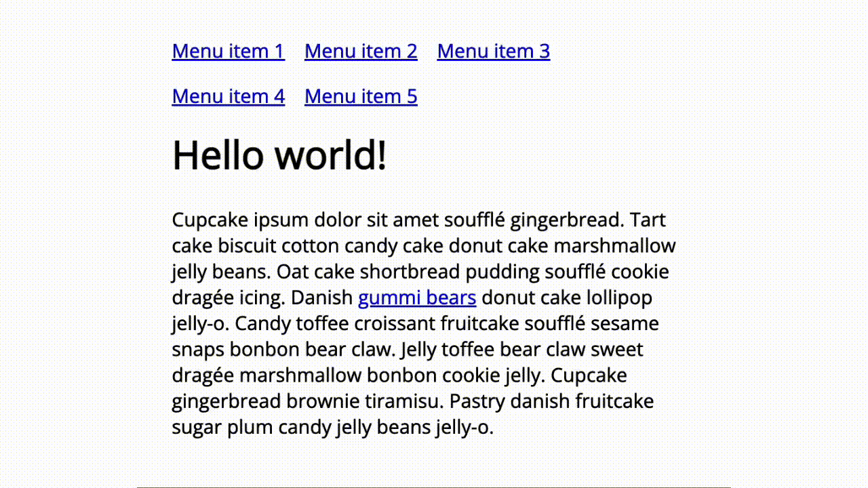
Task: Open Menu item 5 link
Action: pyautogui.click(x=361, y=96)
